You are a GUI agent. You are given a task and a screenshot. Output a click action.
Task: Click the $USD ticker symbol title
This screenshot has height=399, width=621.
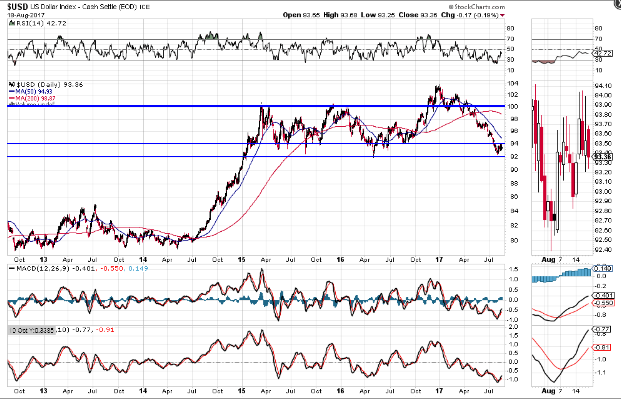[17, 7]
